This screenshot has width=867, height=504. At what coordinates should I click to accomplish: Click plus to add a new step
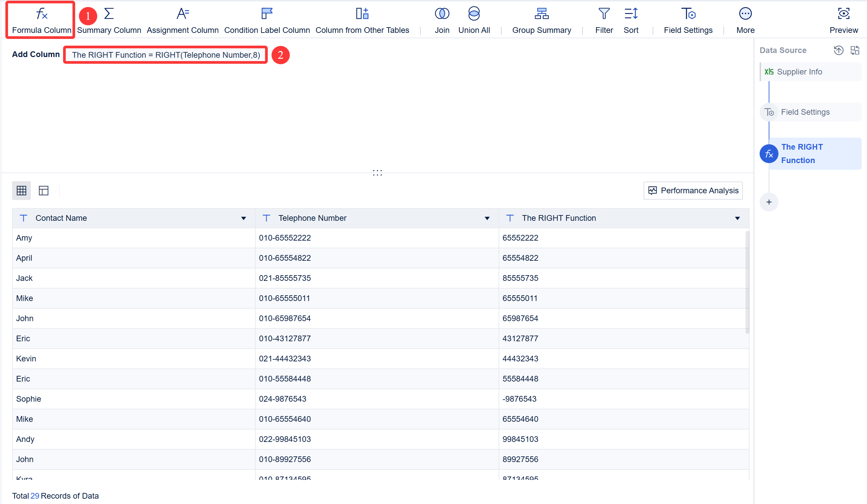coord(769,202)
